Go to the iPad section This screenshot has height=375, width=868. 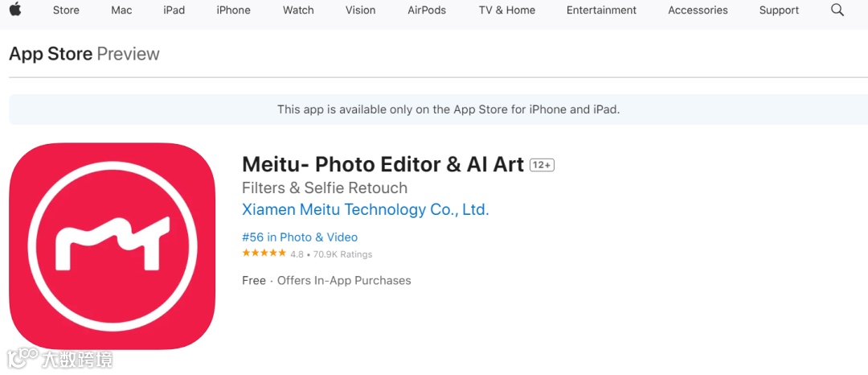[174, 10]
